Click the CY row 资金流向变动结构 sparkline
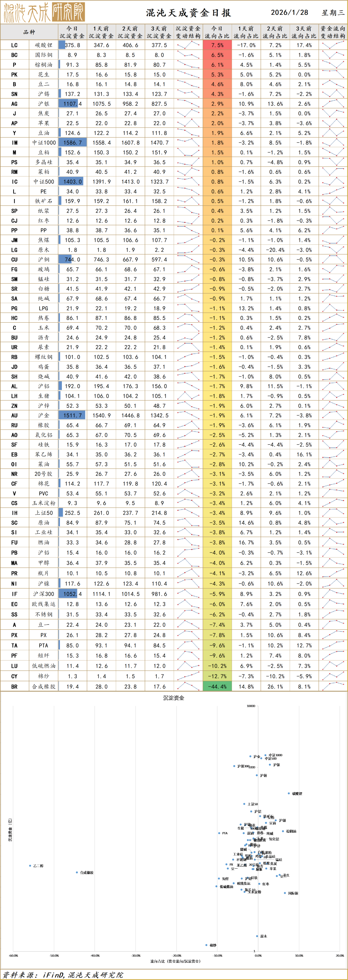Screen dimensions: 348x980 [333, 676]
